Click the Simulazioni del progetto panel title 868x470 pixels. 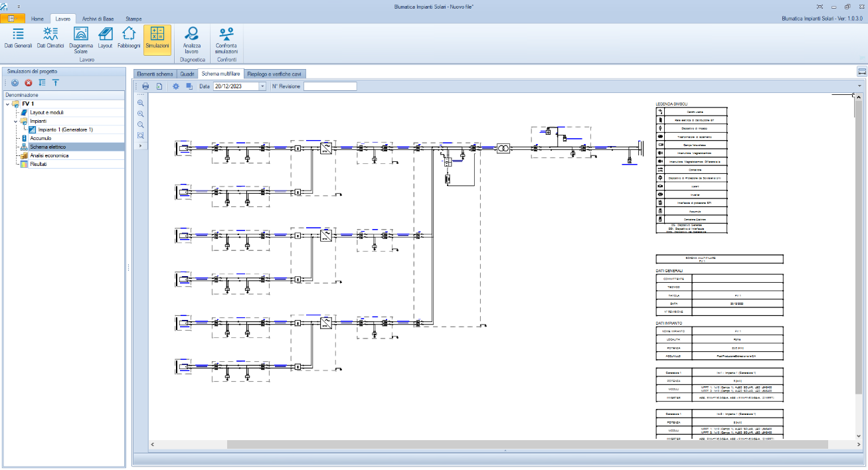33,71
